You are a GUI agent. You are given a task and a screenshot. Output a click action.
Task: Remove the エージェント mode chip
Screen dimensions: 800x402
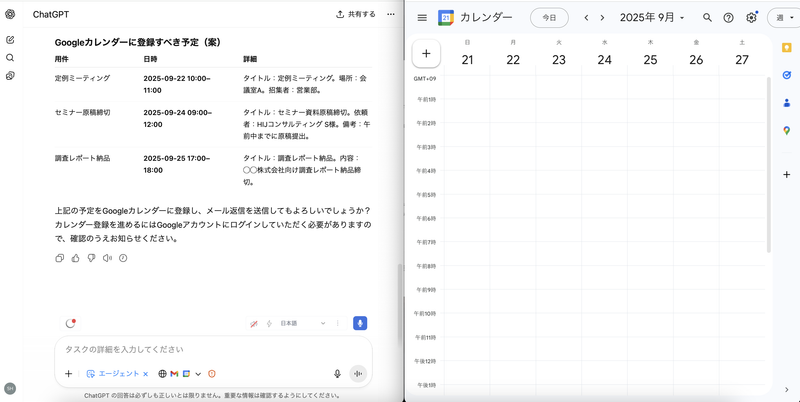146,374
